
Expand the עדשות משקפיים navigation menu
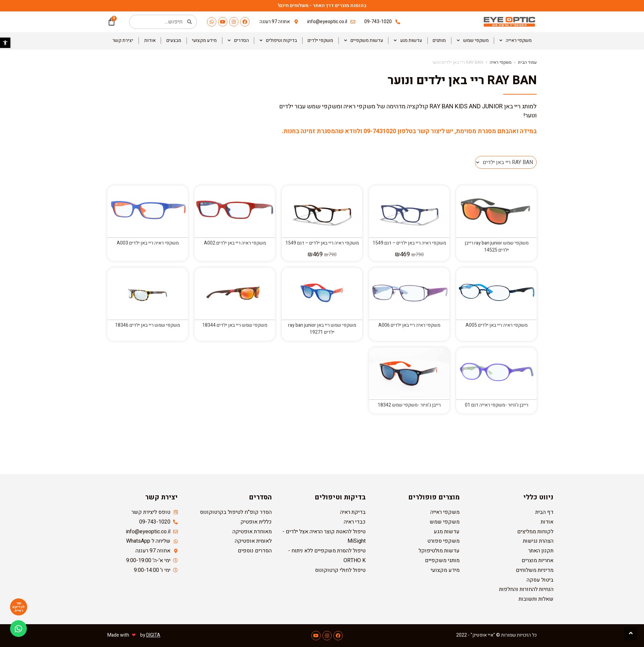(363, 41)
